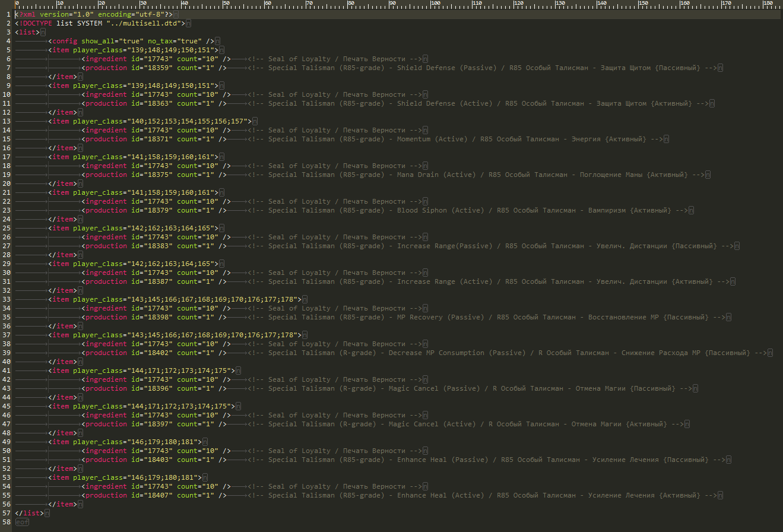Click the production id "18403" value
Viewport: 783px width, 532px height.
point(158,460)
